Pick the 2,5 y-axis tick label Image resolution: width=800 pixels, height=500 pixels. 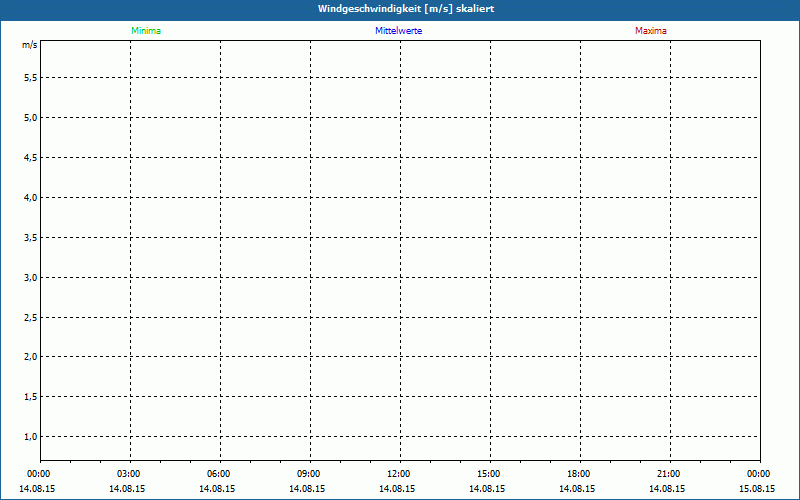pos(30,318)
